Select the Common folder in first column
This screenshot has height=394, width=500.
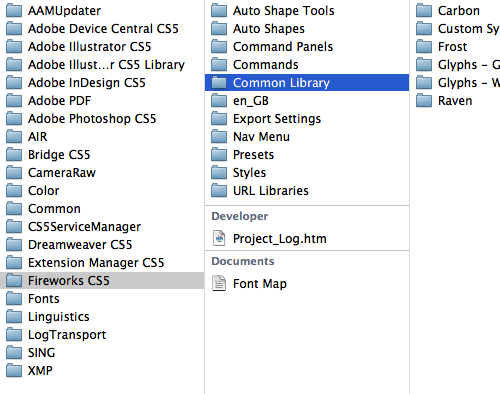point(102,209)
